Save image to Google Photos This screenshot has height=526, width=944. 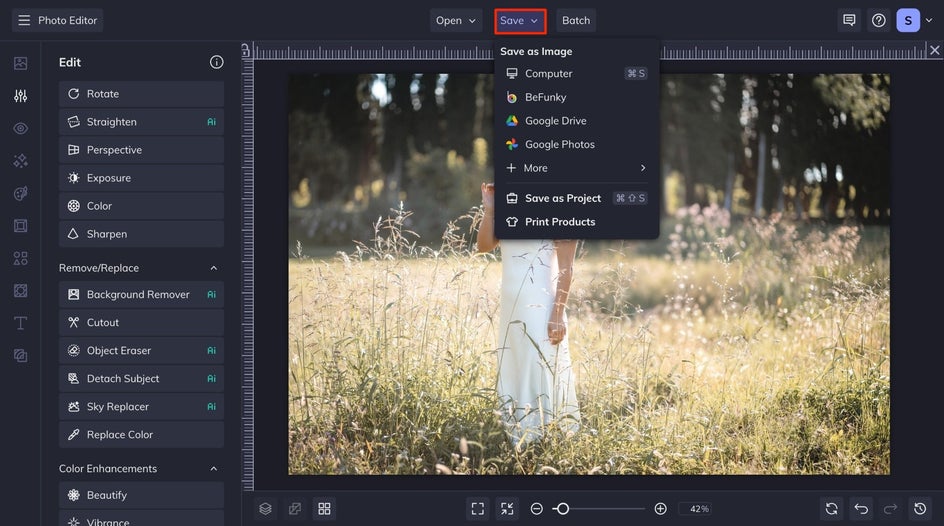point(577,144)
